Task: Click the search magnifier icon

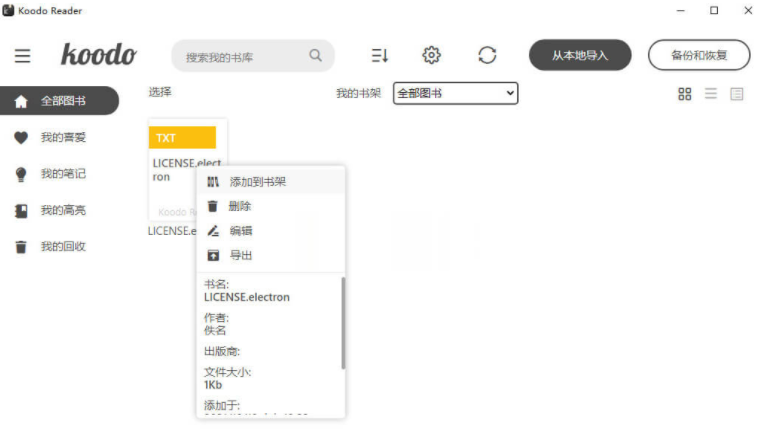Action: 316,56
